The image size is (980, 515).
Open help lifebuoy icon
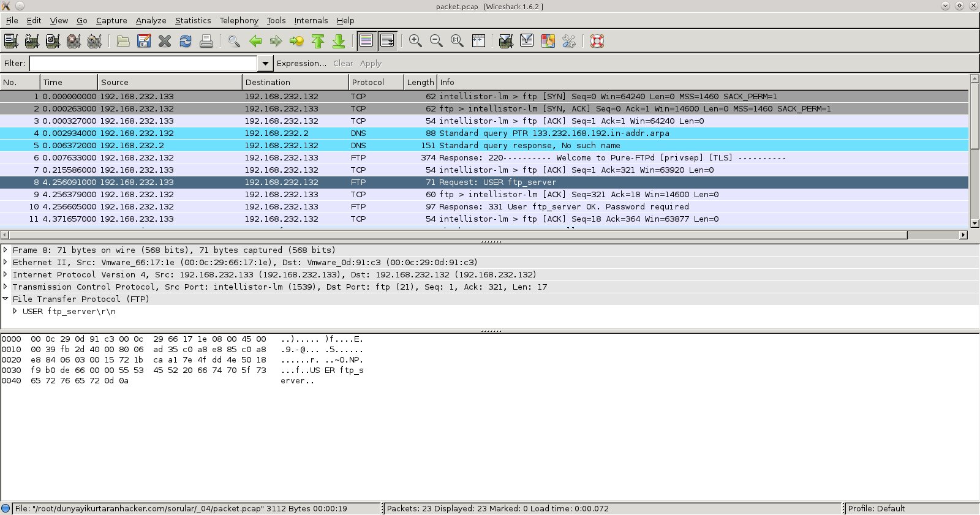(597, 41)
